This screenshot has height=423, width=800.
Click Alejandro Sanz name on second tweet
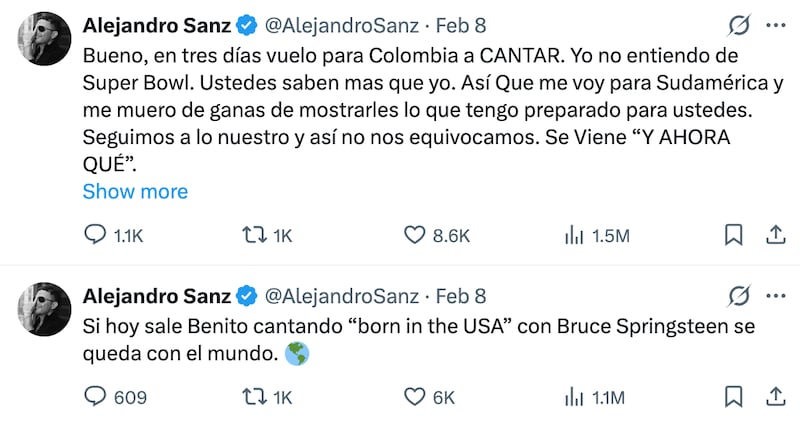156,296
